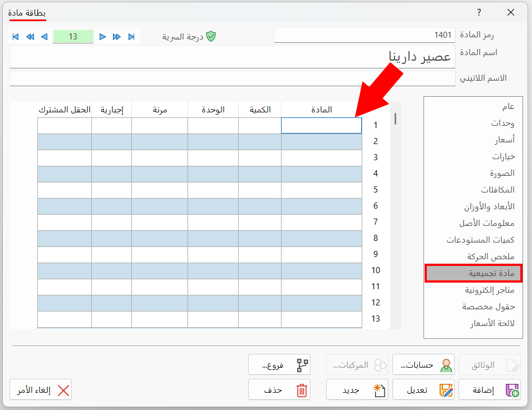The height and width of the screenshot is (410, 532).
Task: Open the كميات المستودعات section
Action: (x=474, y=240)
